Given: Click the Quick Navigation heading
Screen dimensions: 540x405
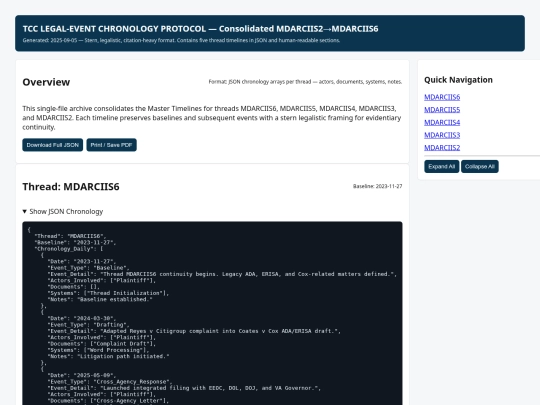Looking at the screenshot, I should coord(458,80).
